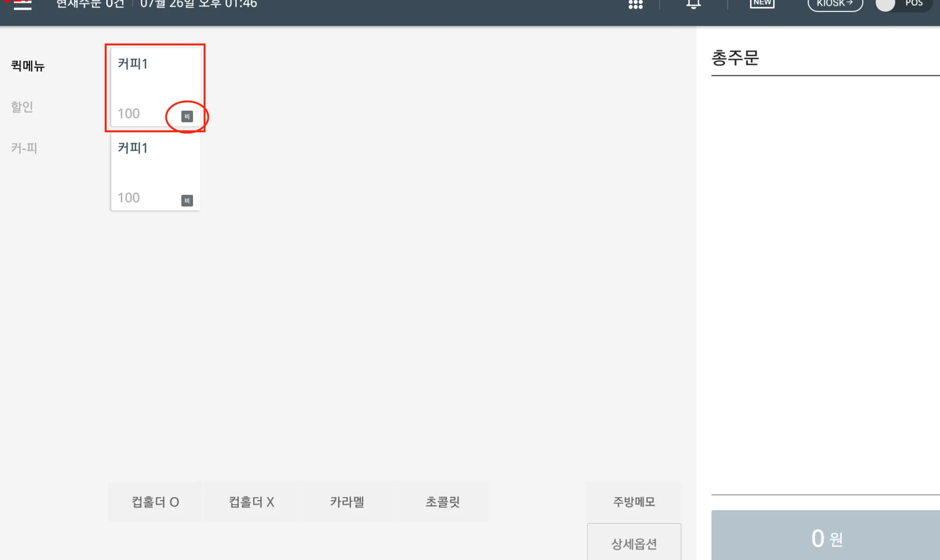Choose the 컵홀더 X option
The image size is (940, 560).
(251, 502)
